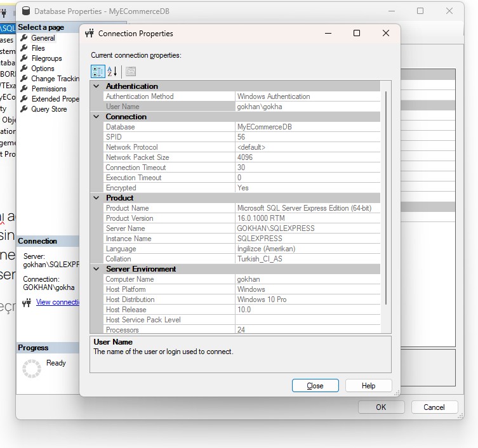Collapse the Product category chevron
478x448 pixels.
coord(97,198)
